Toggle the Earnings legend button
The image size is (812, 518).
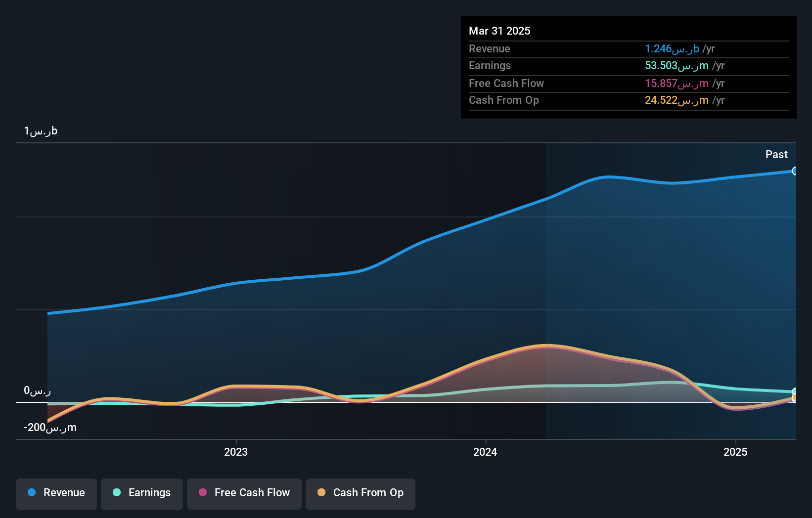[x=142, y=494]
